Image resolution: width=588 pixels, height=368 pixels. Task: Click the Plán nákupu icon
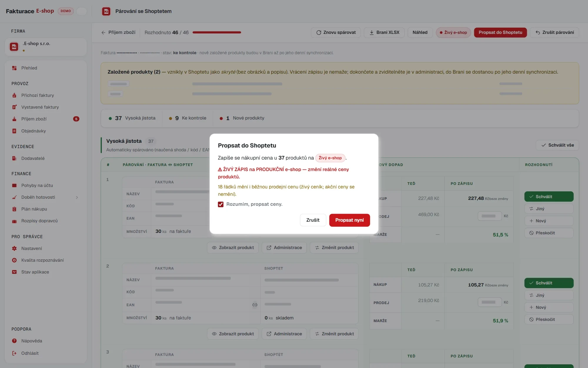click(x=14, y=209)
